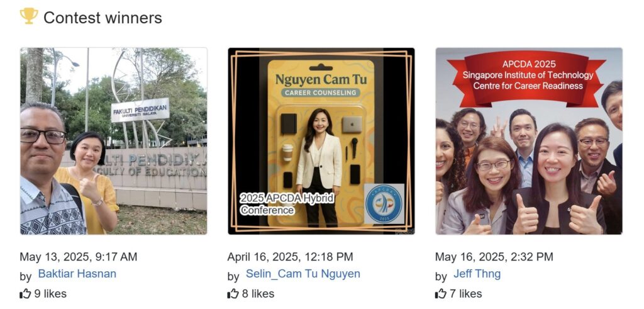Click the 2025 APCDA Hybrid Conference caption
The height and width of the screenshot is (309, 644).
pos(287,205)
